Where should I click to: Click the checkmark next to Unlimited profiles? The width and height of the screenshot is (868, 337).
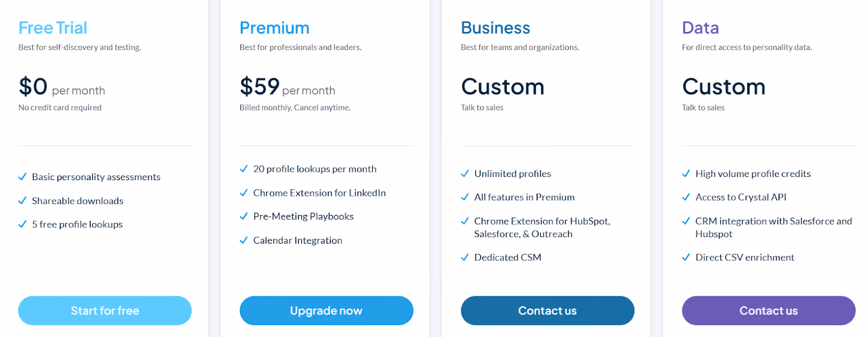465,173
